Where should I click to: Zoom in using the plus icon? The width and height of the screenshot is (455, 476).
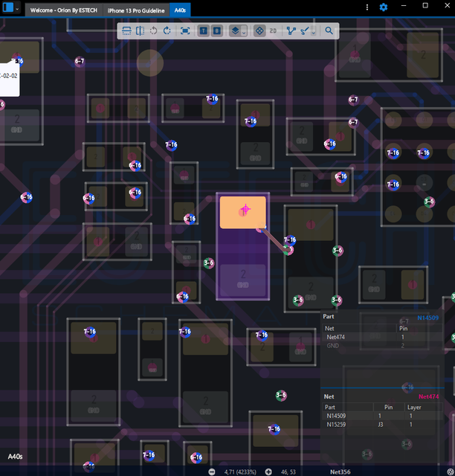coord(268,472)
